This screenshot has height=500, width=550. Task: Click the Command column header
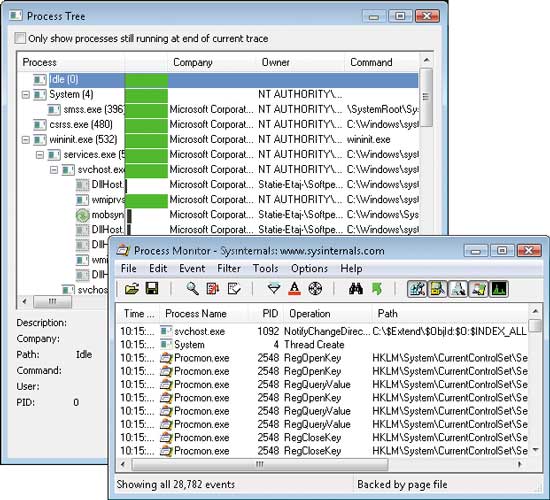click(382, 62)
